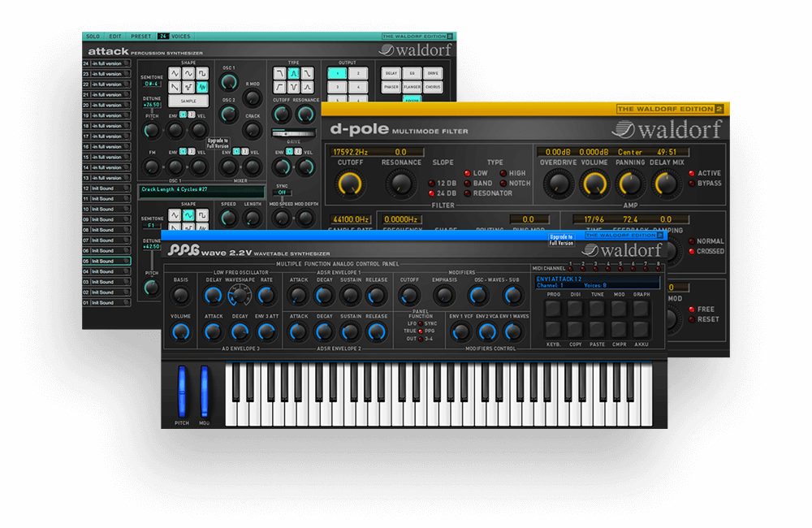812x528 pixels.
Task: Click the LFO Waveshape selector knob in PPG Wave
Action: 240,296
